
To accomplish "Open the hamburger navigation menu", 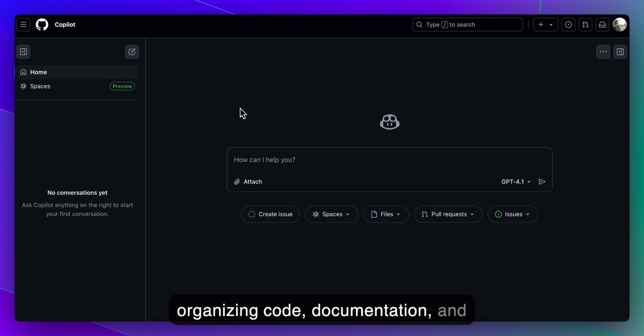I will 23,25.
